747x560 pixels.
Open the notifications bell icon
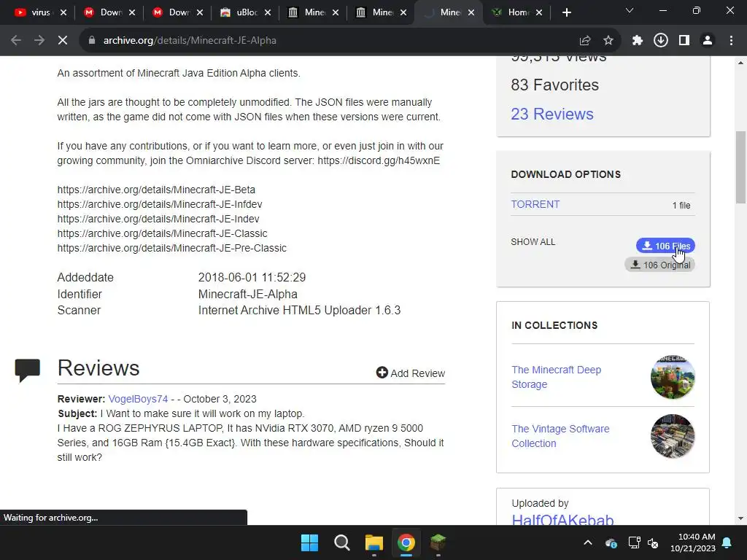pos(727,542)
